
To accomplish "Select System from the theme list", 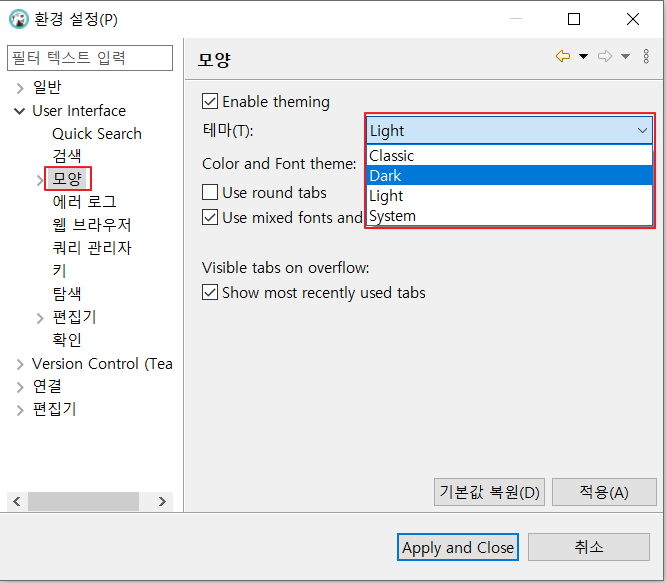I will [x=509, y=216].
